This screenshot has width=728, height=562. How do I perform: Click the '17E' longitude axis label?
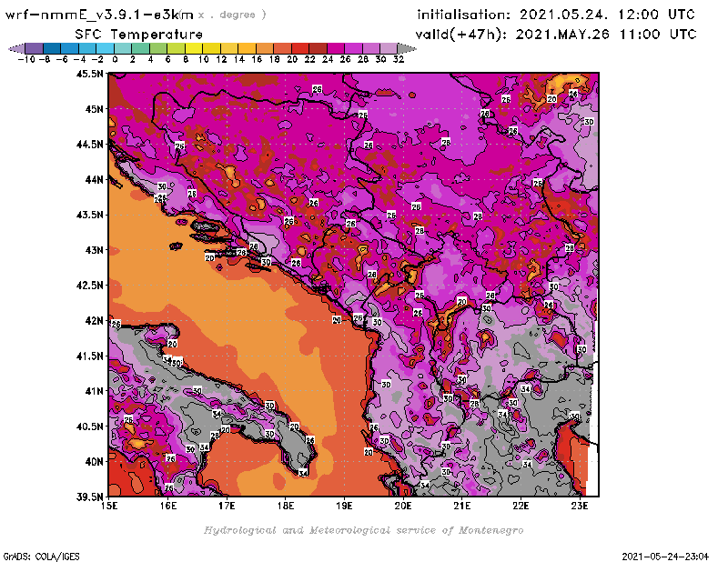coord(227,506)
